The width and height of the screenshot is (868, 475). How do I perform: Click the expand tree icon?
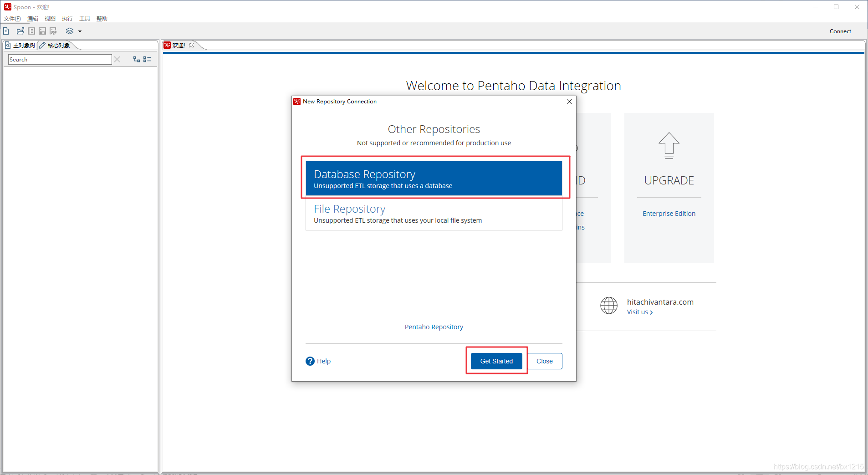[x=136, y=59]
